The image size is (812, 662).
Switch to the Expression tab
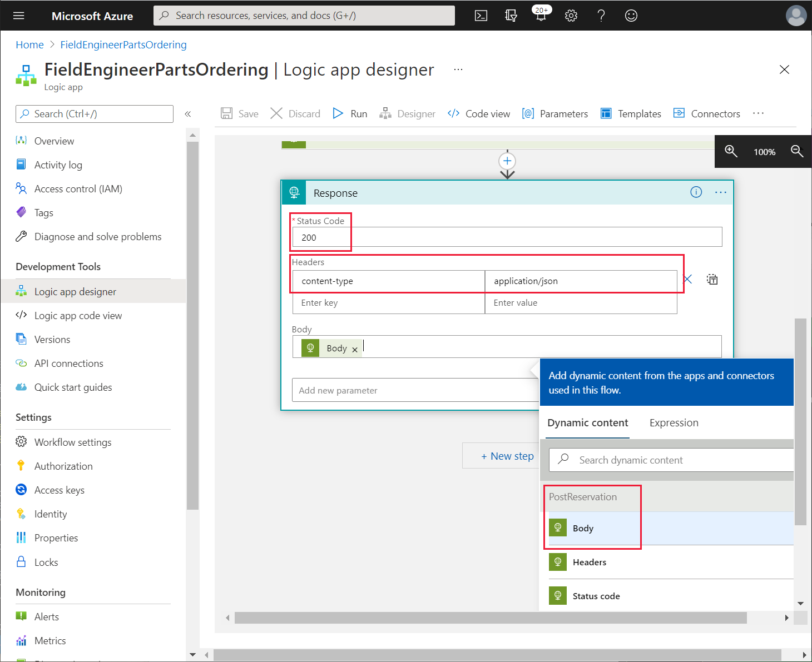(674, 423)
